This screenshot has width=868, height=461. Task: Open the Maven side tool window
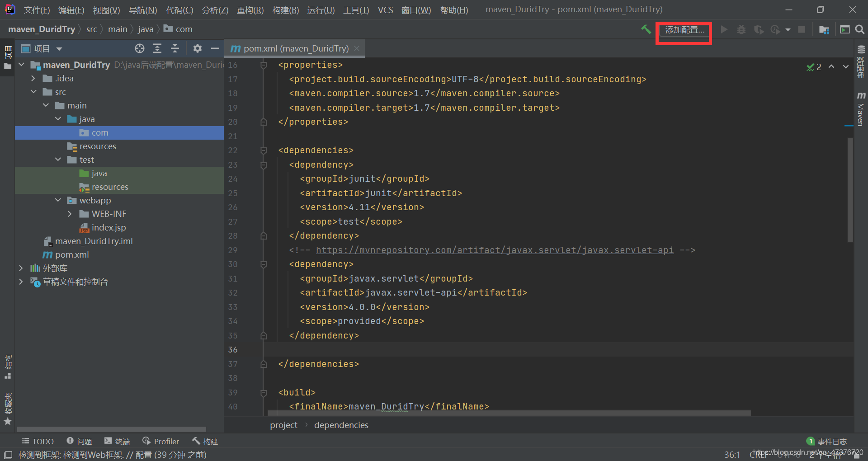(x=861, y=109)
